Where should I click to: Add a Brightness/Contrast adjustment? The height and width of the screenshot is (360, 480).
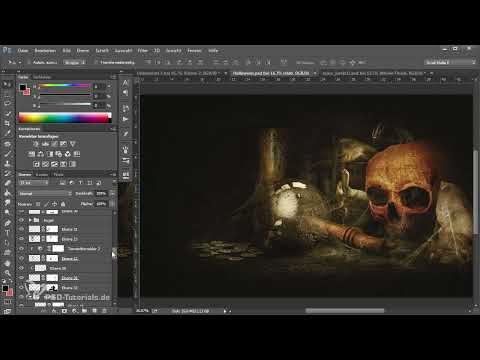click(36, 144)
